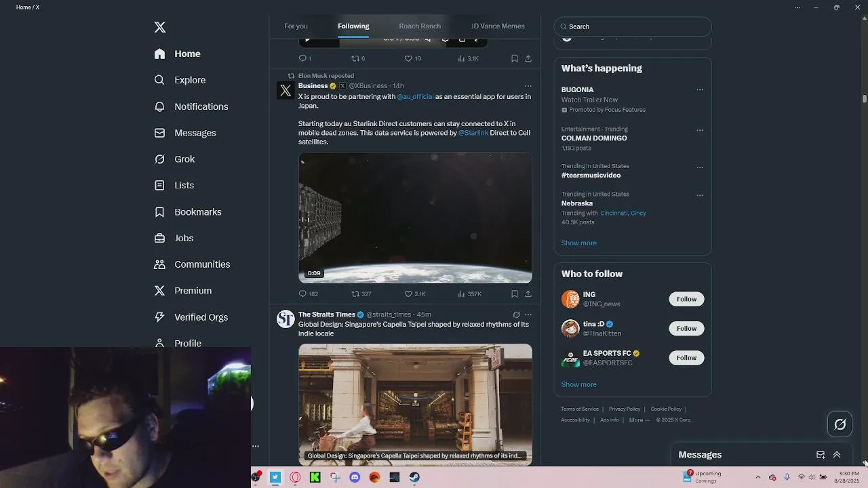Switch to the For you tab
Screen dimensions: 868x488
click(296, 26)
